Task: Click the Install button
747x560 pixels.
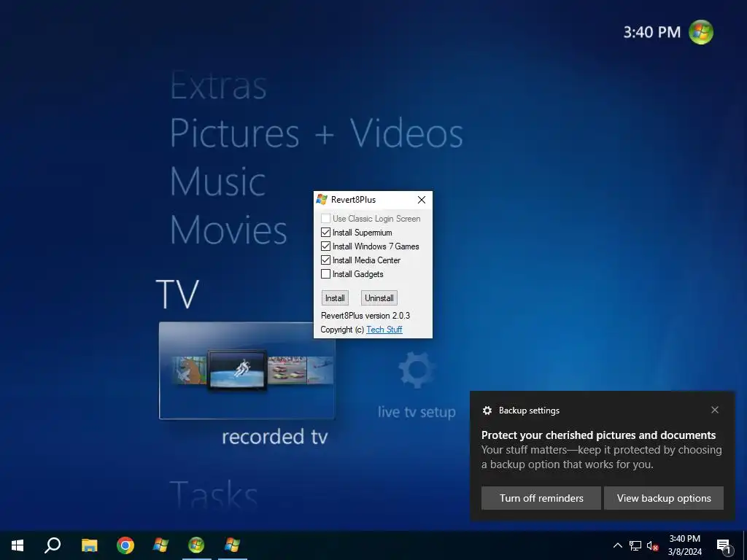Action: [x=335, y=298]
